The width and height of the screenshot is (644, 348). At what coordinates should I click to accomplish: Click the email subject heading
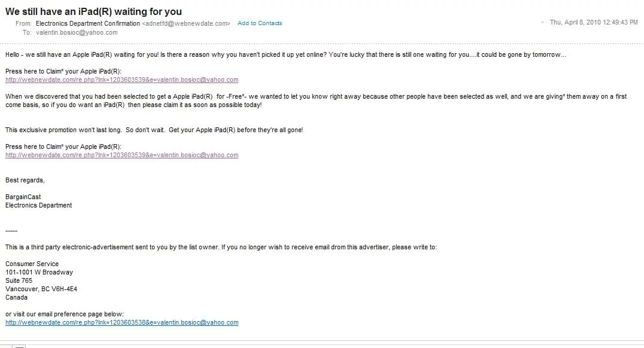93,11
